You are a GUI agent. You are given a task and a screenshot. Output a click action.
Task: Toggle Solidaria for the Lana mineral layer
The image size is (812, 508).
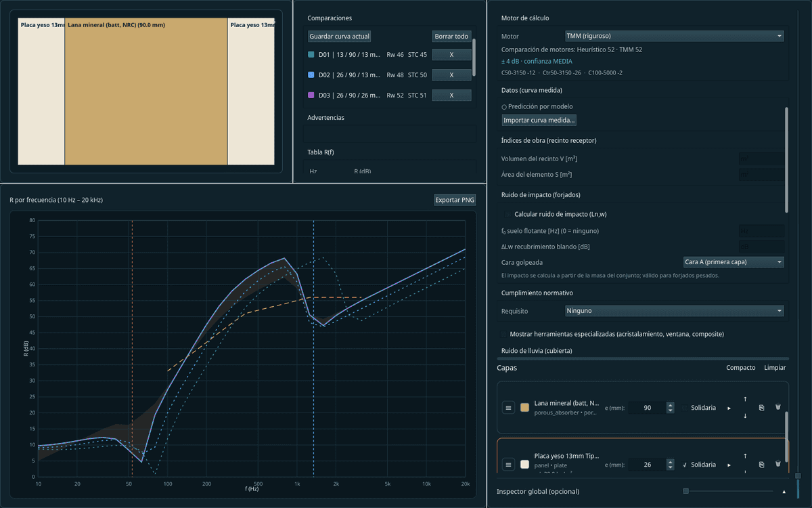[x=685, y=408]
